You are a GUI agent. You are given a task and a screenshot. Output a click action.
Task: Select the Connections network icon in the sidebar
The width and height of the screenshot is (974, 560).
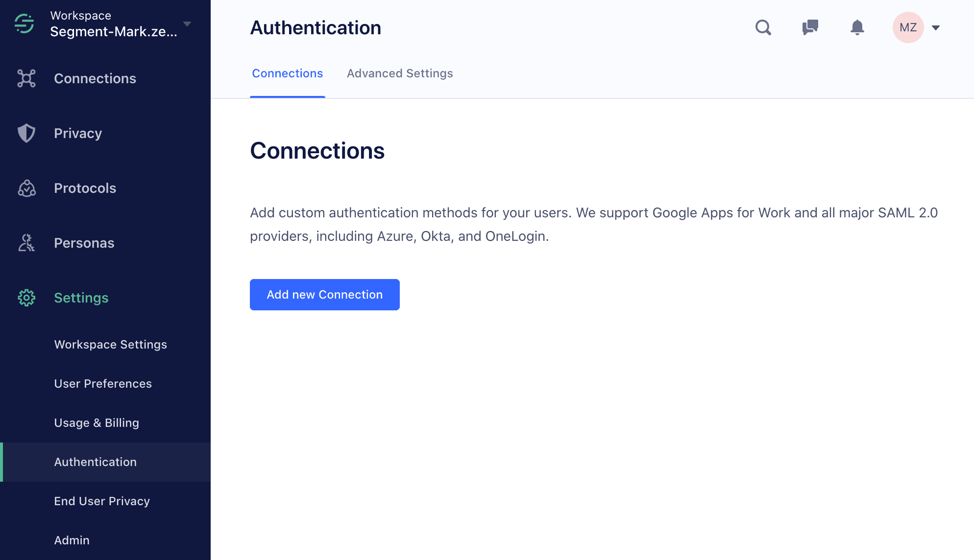[x=26, y=78]
